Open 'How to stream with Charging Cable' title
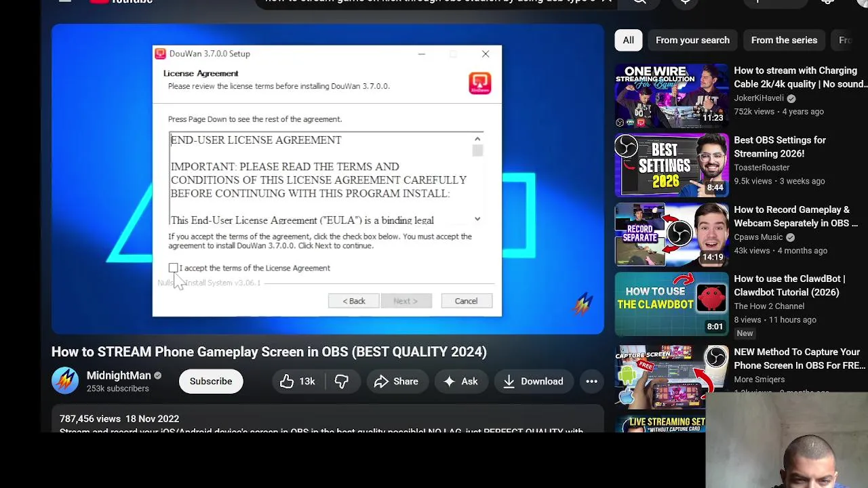This screenshot has height=488, width=868. [800, 77]
